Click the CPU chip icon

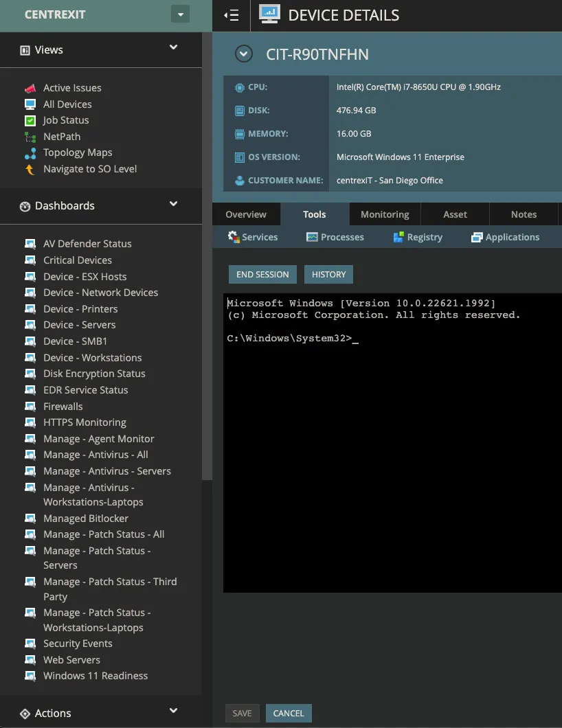pyautogui.click(x=240, y=87)
